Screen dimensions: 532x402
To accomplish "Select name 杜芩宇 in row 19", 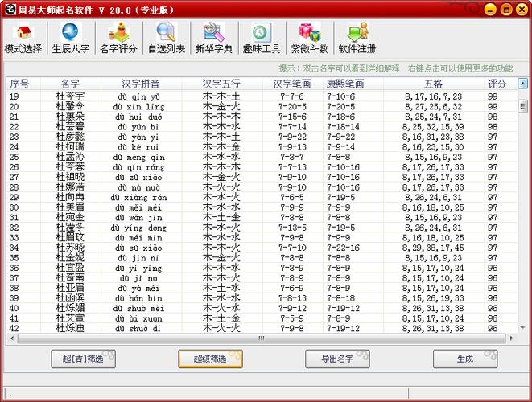I will click(x=70, y=96).
